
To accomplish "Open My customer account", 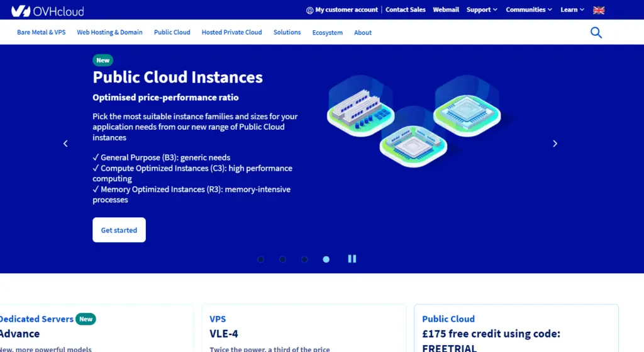I will (x=341, y=10).
